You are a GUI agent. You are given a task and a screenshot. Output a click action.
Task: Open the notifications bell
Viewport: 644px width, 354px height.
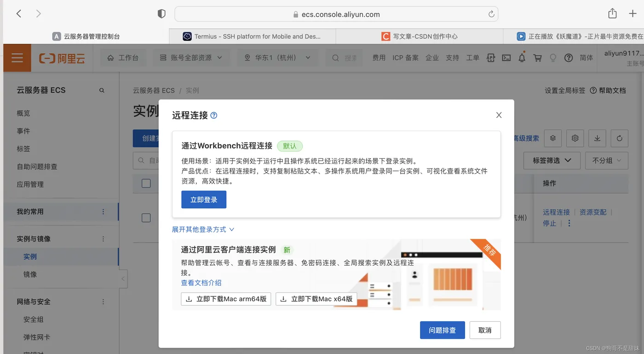click(522, 58)
